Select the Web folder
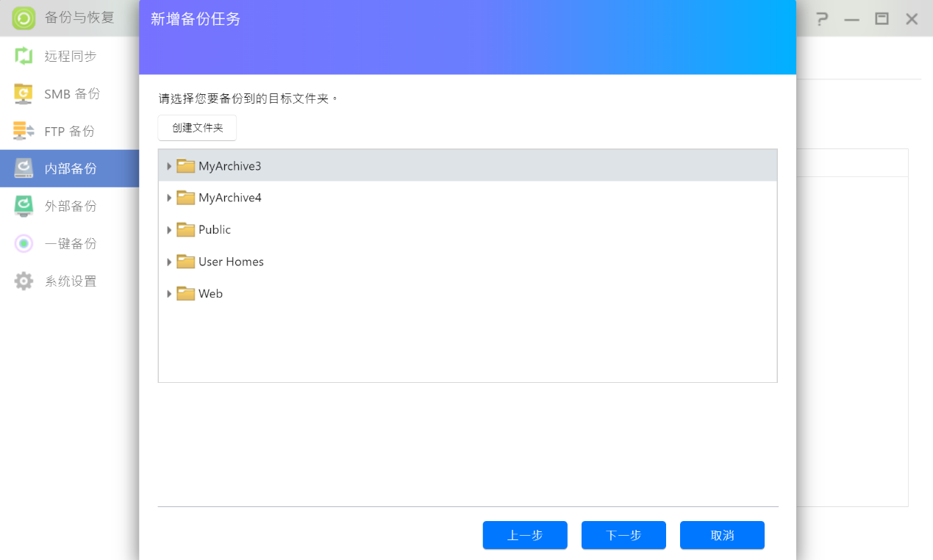The image size is (933, 560). pyautogui.click(x=210, y=293)
